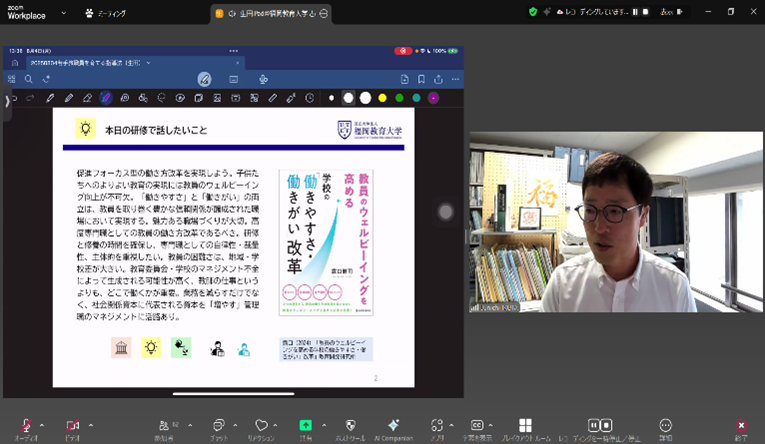Toggle the pen annotation mode button
This screenshot has height=444, width=765.
(204, 79)
